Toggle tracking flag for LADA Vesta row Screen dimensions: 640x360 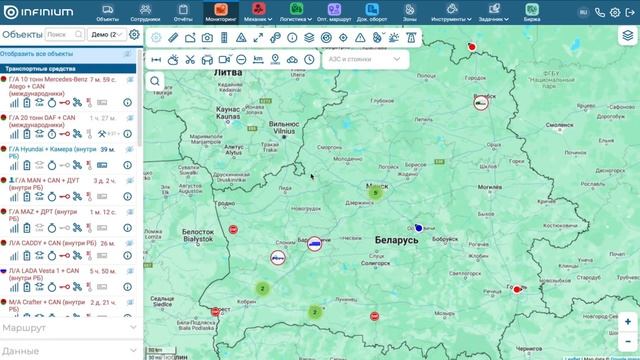[x=130, y=271]
